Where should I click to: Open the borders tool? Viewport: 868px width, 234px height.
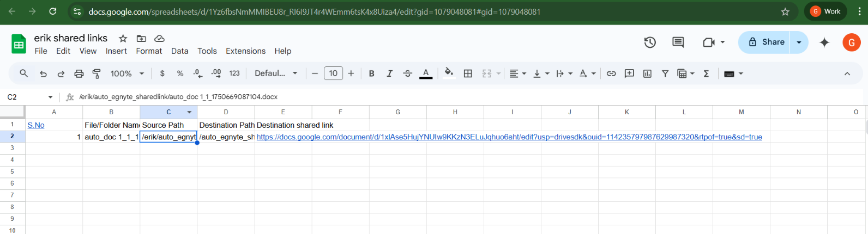tap(468, 73)
